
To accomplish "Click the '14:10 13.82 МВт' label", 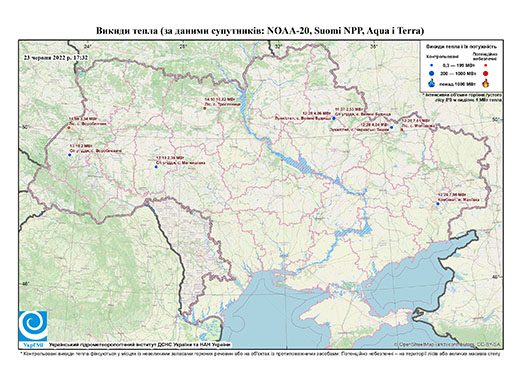I will point(220,99).
